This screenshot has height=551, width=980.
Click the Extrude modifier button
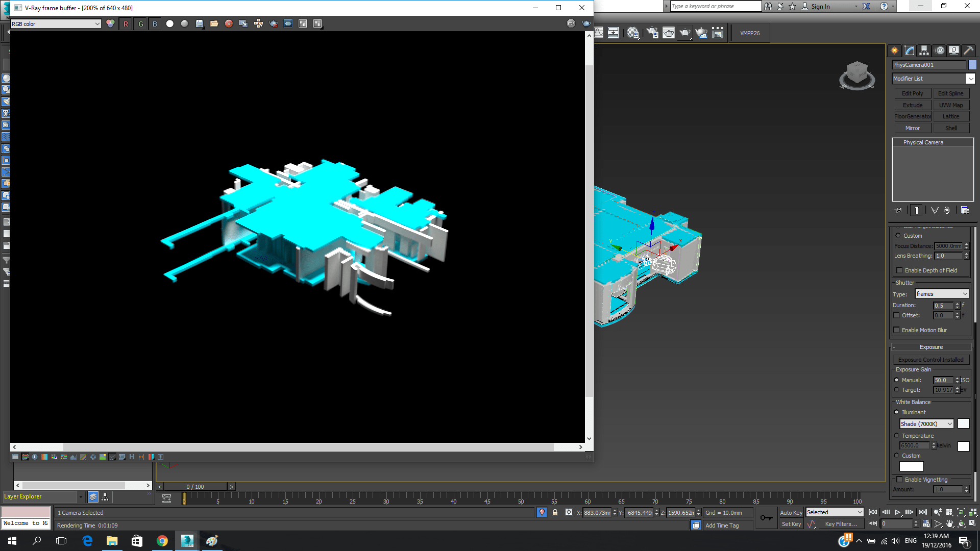pos(912,105)
